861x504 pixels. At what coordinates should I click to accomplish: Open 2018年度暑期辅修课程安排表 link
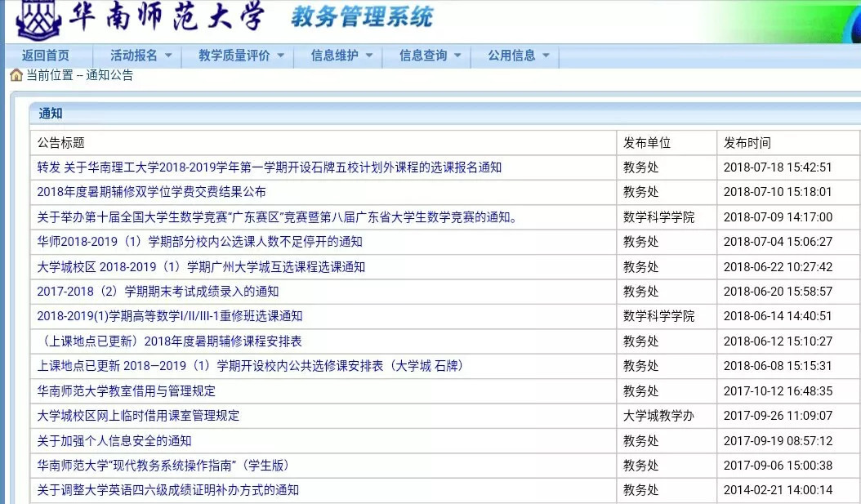(x=170, y=341)
